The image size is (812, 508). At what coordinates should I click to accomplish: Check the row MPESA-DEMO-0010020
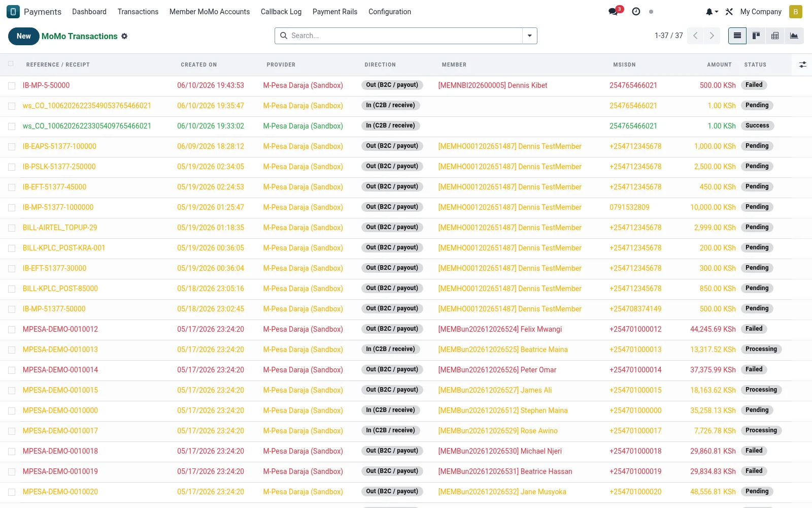click(x=11, y=492)
